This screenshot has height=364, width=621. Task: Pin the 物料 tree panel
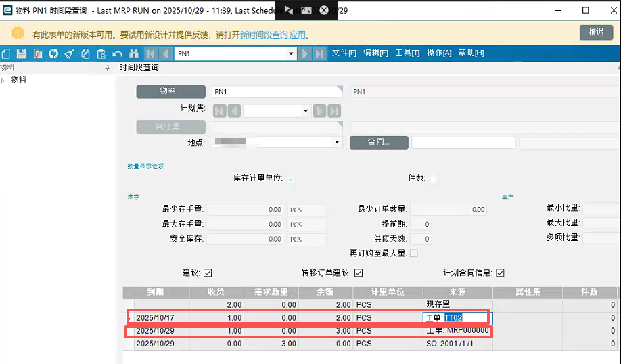tap(107, 68)
